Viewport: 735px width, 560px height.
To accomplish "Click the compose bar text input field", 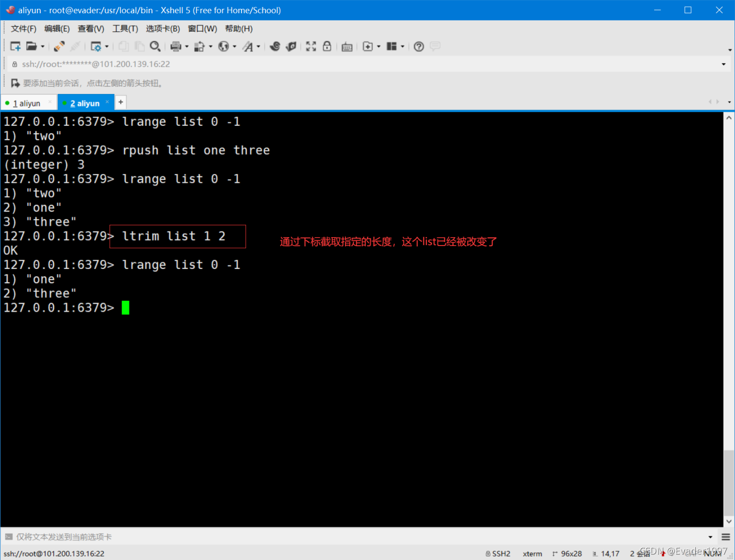I will pyautogui.click(x=360, y=537).
